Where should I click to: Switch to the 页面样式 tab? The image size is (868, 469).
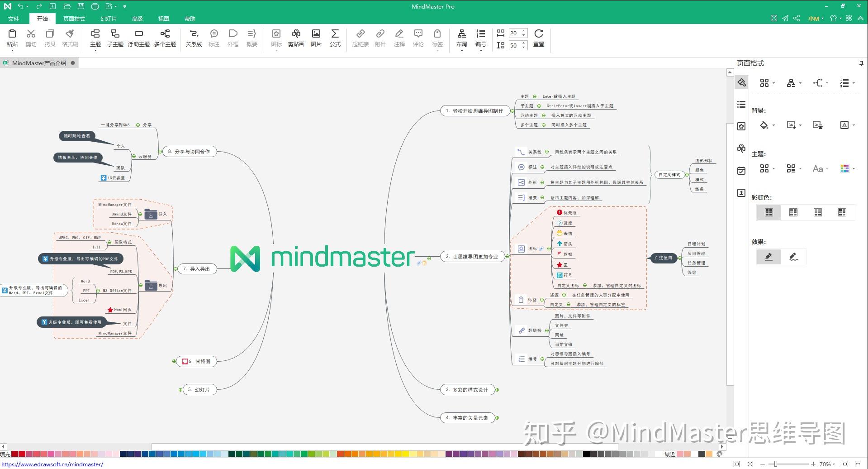coord(74,19)
